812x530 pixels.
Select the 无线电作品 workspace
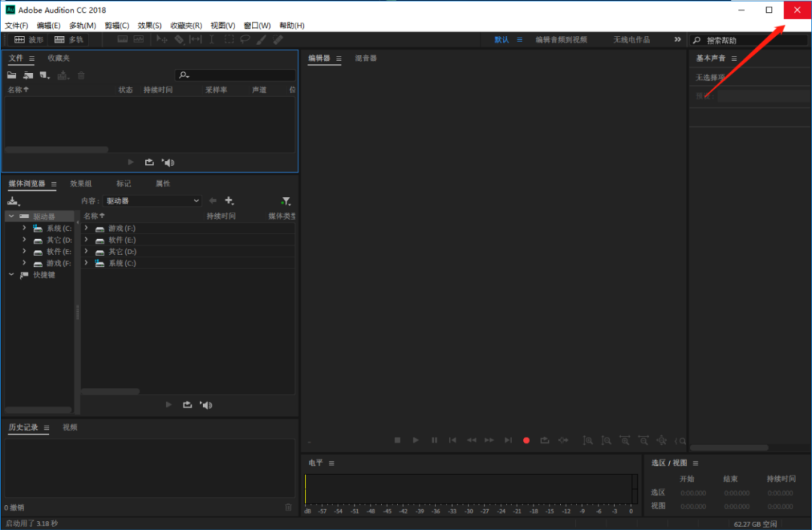coord(632,40)
